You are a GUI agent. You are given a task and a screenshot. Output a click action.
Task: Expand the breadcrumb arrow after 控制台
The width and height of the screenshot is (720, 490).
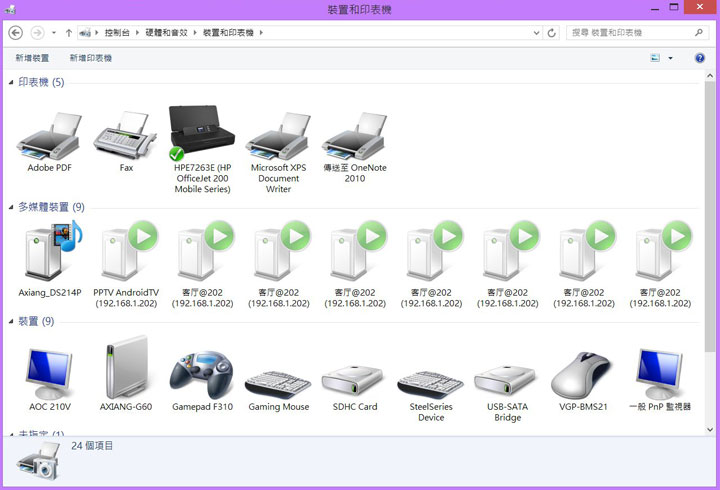coord(137,33)
